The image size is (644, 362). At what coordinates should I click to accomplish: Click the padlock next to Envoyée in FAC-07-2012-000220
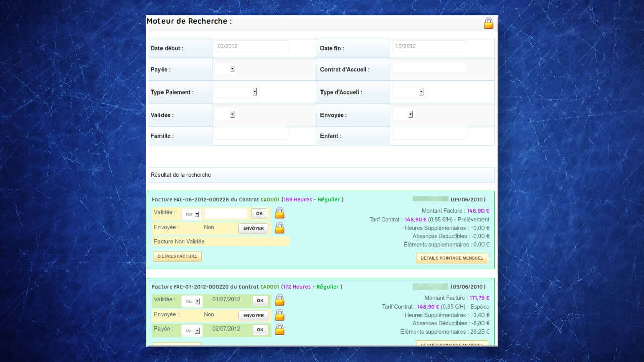(280, 315)
